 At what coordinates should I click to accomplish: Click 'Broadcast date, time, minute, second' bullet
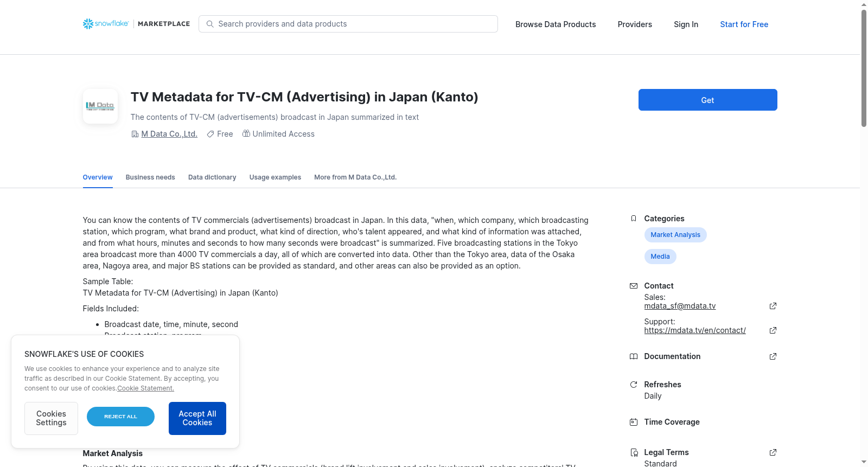[x=171, y=324]
